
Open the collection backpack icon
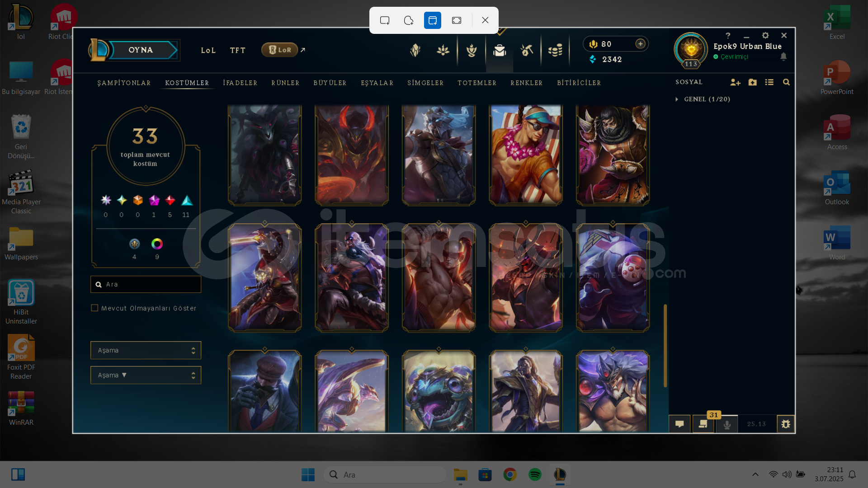tap(500, 50)
